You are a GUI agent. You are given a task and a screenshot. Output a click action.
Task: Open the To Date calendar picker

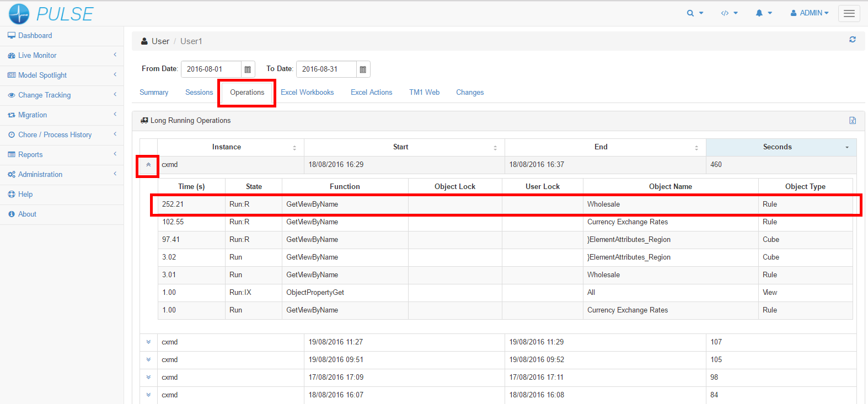363,69
